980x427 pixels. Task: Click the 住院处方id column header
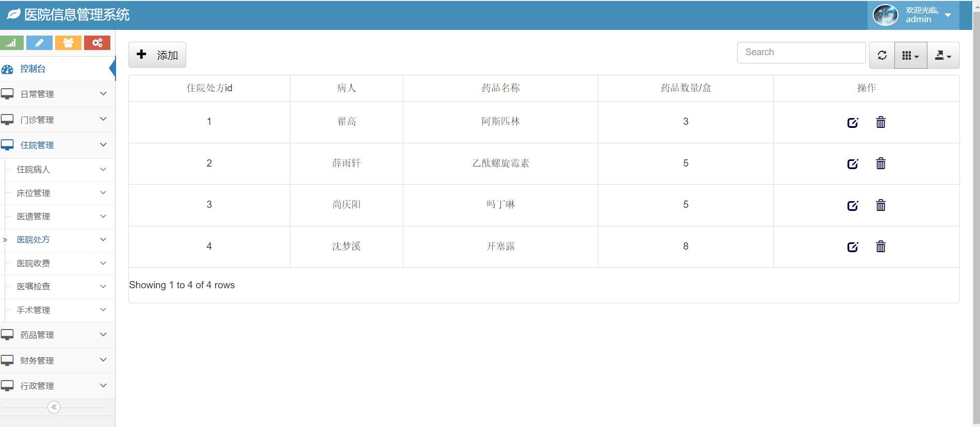209,88
